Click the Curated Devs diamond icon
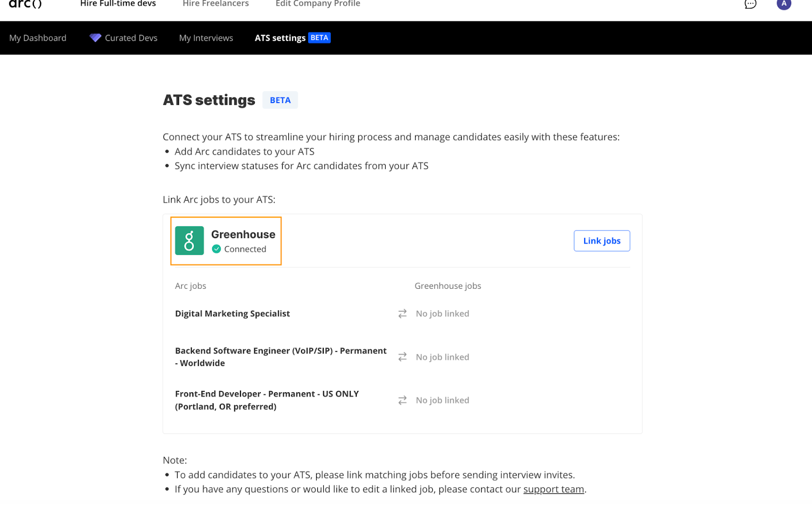Screen dimensions: 812x505 coord(95,38)
